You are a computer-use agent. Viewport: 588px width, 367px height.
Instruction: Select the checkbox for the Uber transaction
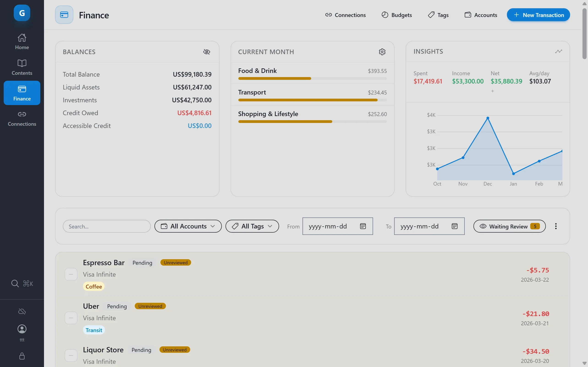click(71, 318)
